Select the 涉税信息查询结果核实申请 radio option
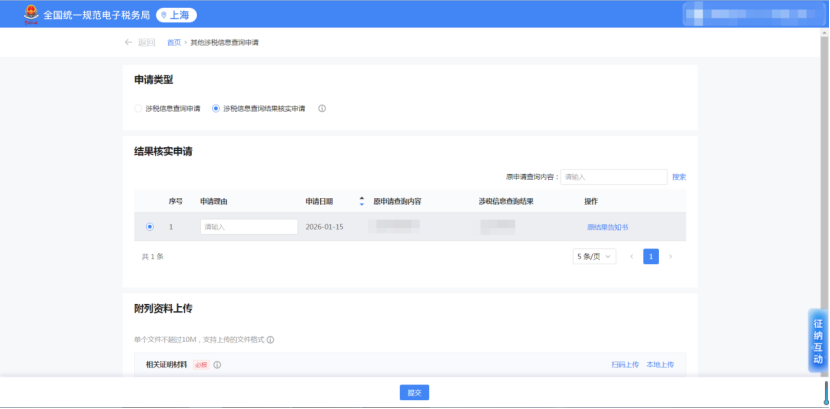 pos(216,108)
